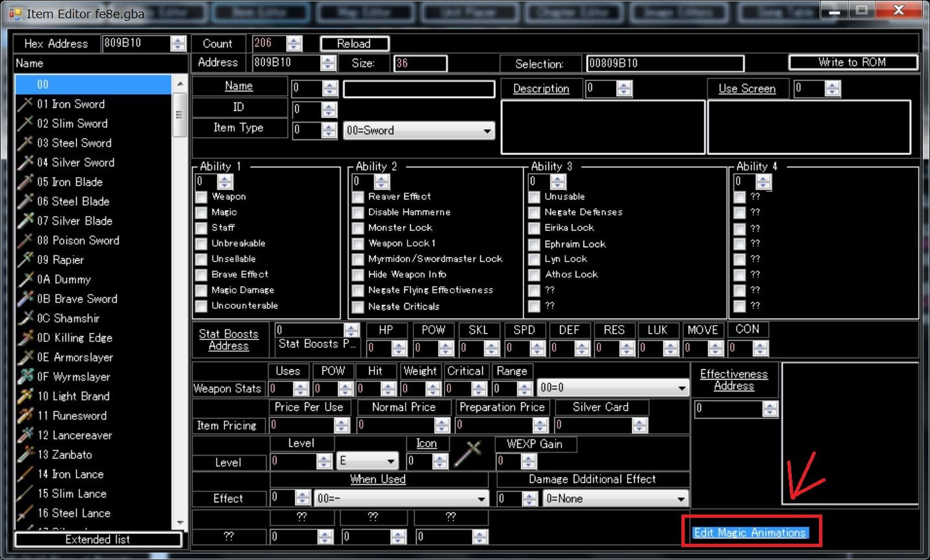Check the Eirika Lock option
Viewport: 930px width, 560px height.
(534, 228)
